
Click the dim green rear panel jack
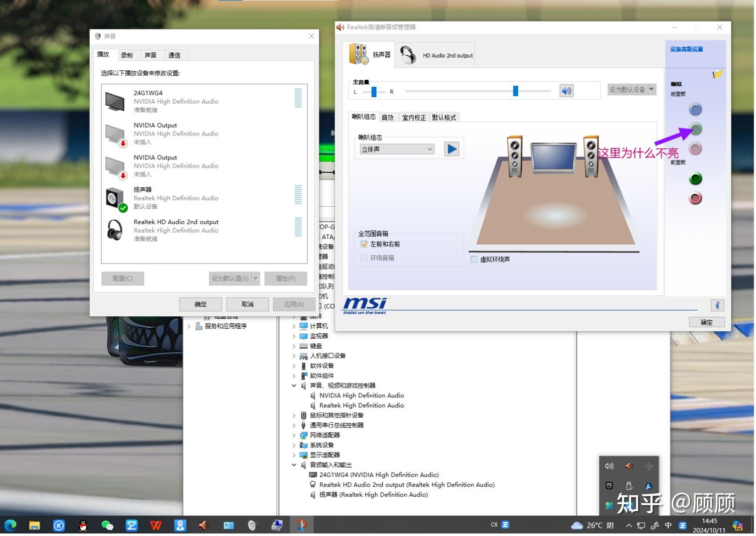tap(696, 129)
